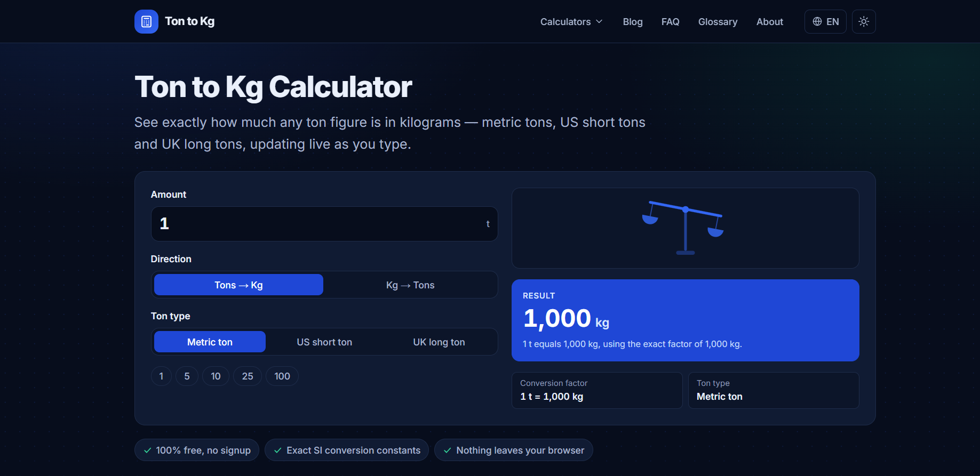Choose the US short ton type
This screenshot has height=476, width=980.
[x=324, y=342]
